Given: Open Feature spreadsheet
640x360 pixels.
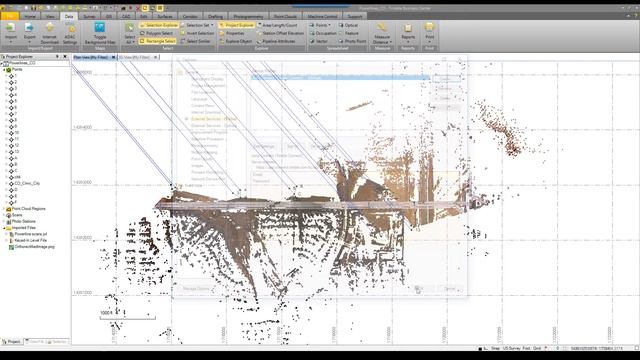Looking at the screenshot, I should click(x=349, y=33).
